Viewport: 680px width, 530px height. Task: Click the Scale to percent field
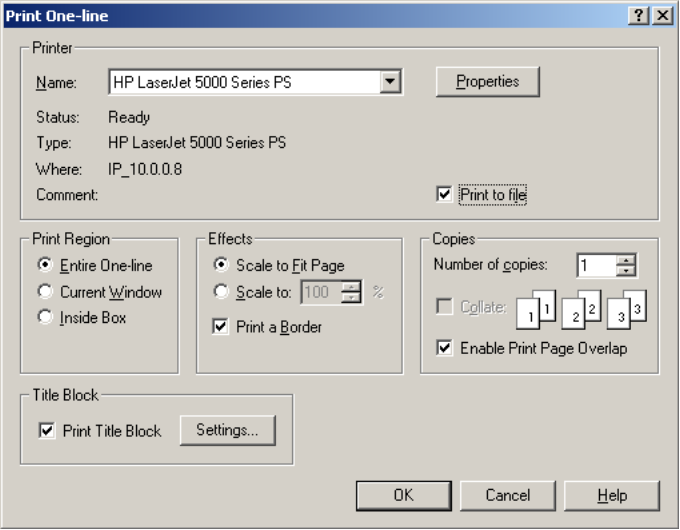click(x=321, y=292)
